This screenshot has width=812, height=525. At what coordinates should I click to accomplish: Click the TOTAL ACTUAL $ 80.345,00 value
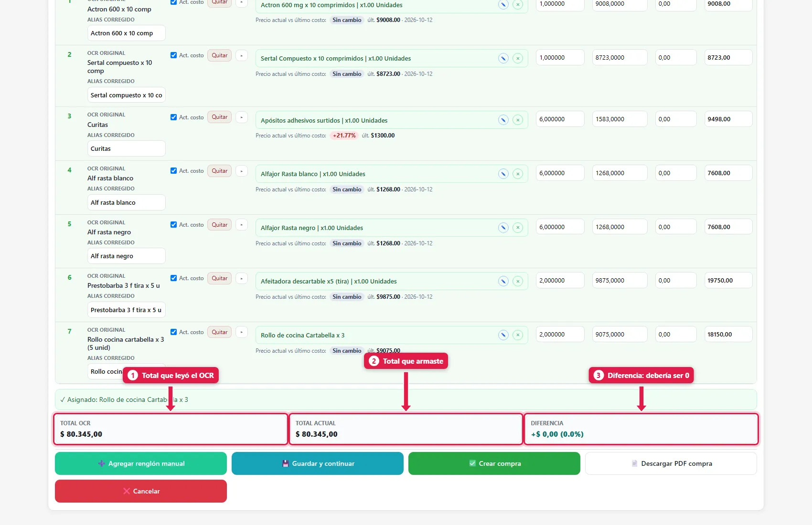pyautogui.click(x=316, y=434)
